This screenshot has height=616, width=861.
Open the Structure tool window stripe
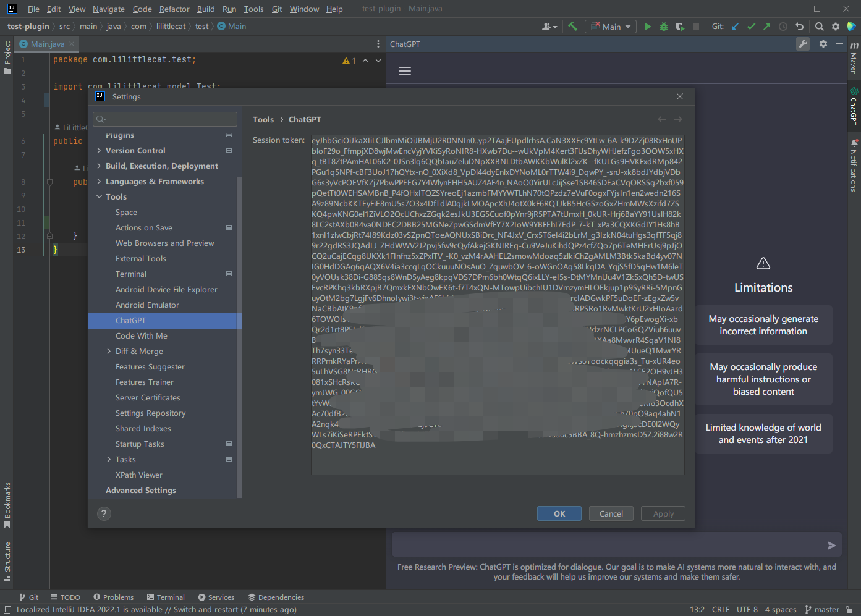tap(7, 562)
